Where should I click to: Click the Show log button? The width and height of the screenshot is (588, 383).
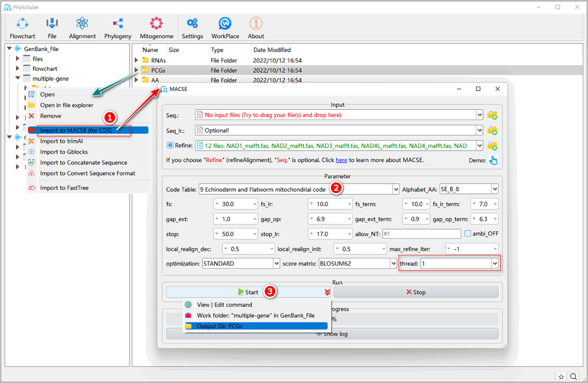(332, 334)
